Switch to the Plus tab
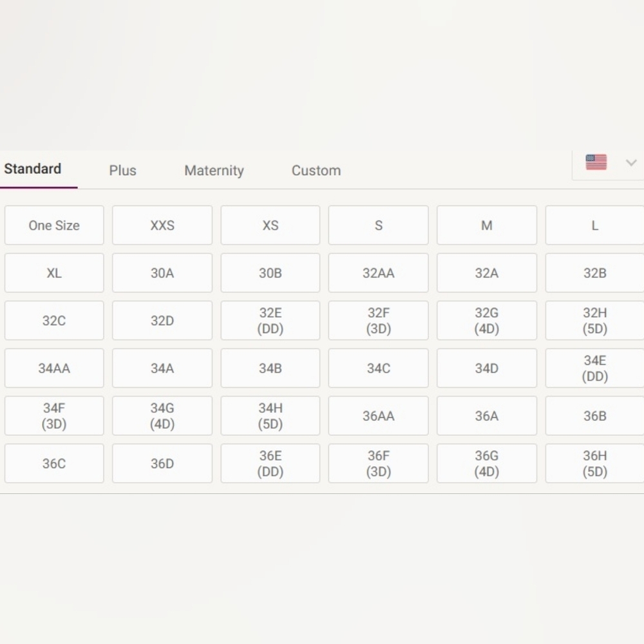The image size is (644, 644). pos(122,171)
